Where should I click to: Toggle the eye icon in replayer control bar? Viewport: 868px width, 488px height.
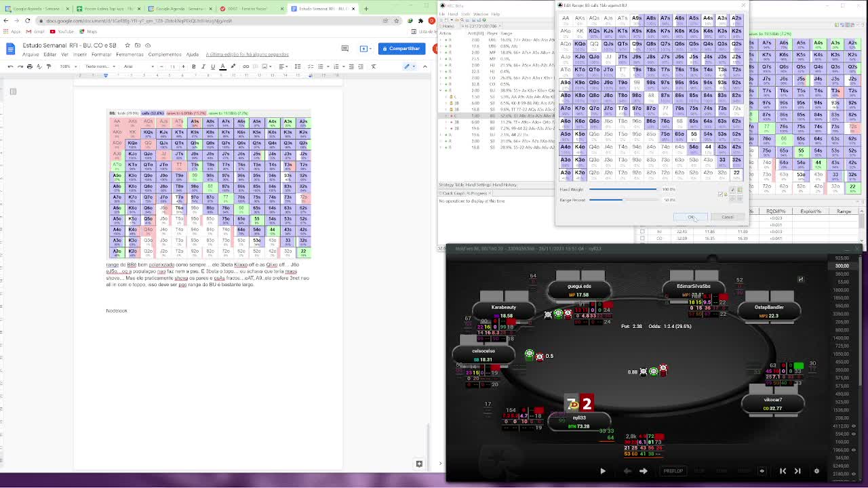762,471
